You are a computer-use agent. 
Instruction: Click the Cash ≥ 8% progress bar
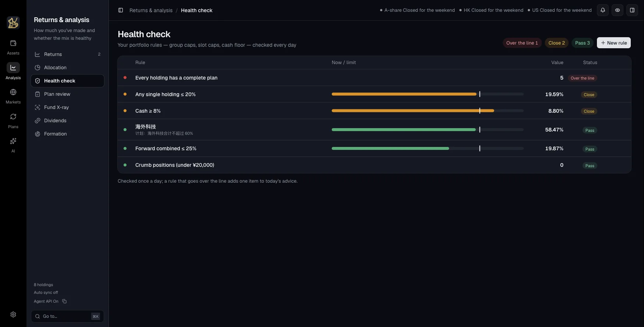point(427,111)
